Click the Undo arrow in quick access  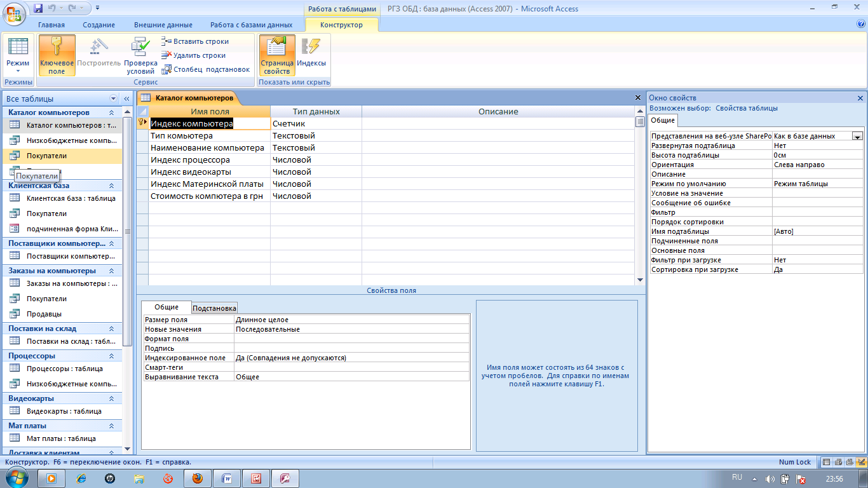coord(53,8)
